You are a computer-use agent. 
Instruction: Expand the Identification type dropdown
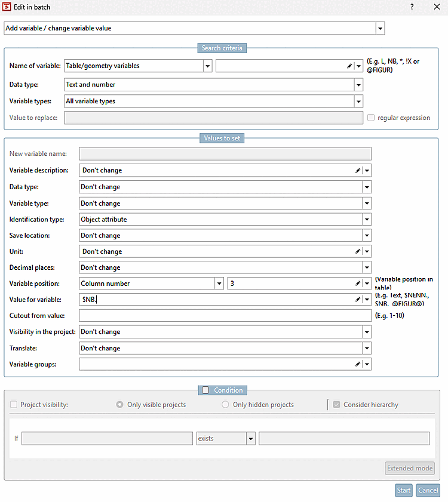366,219
